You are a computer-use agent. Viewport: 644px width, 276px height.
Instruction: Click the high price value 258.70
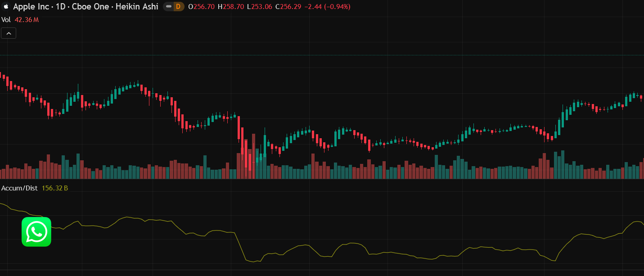(234, 7)
